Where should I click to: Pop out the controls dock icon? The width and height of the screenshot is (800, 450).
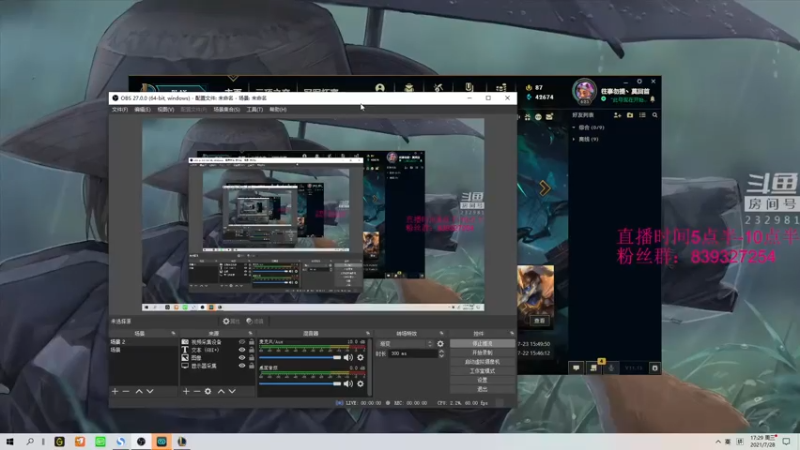[x=512, y=333]
